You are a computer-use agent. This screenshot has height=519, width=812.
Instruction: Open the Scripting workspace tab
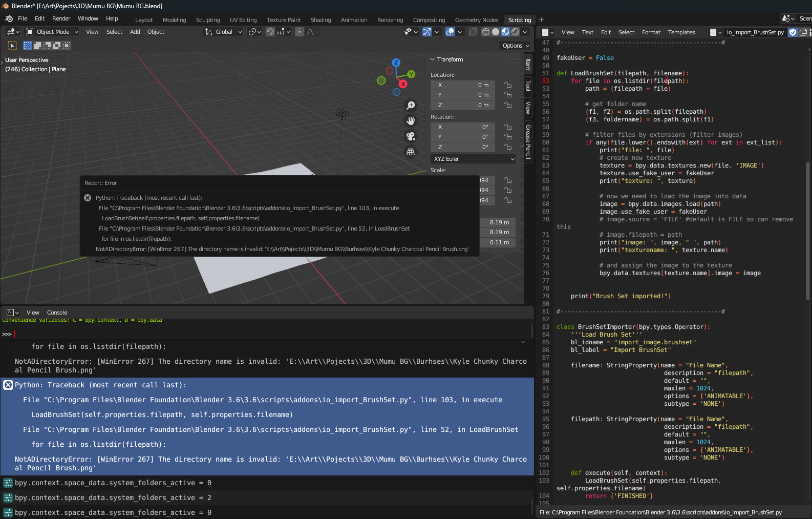(x=520, y=20)
